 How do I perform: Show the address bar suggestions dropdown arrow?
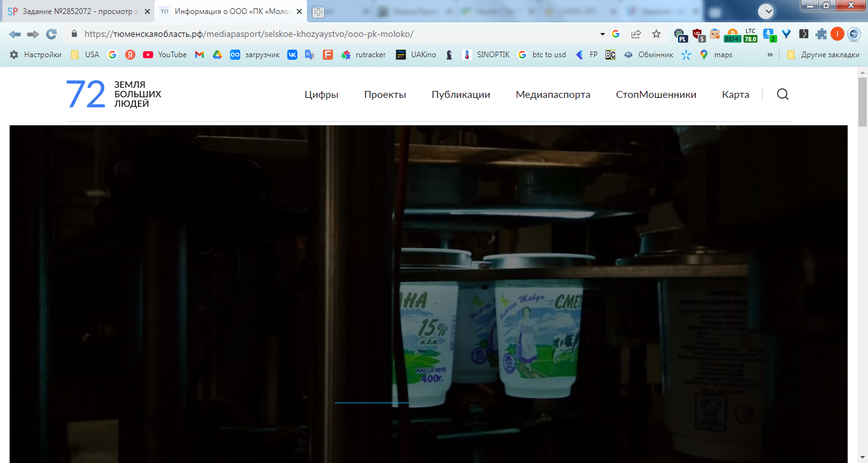click(x=602, y=34)
